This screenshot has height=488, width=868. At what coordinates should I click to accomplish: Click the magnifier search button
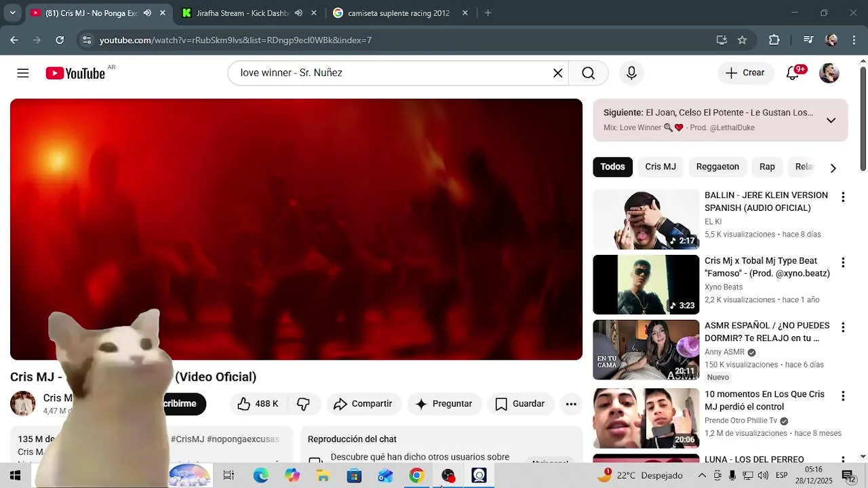pyautogui.click(x=588, y=73)
